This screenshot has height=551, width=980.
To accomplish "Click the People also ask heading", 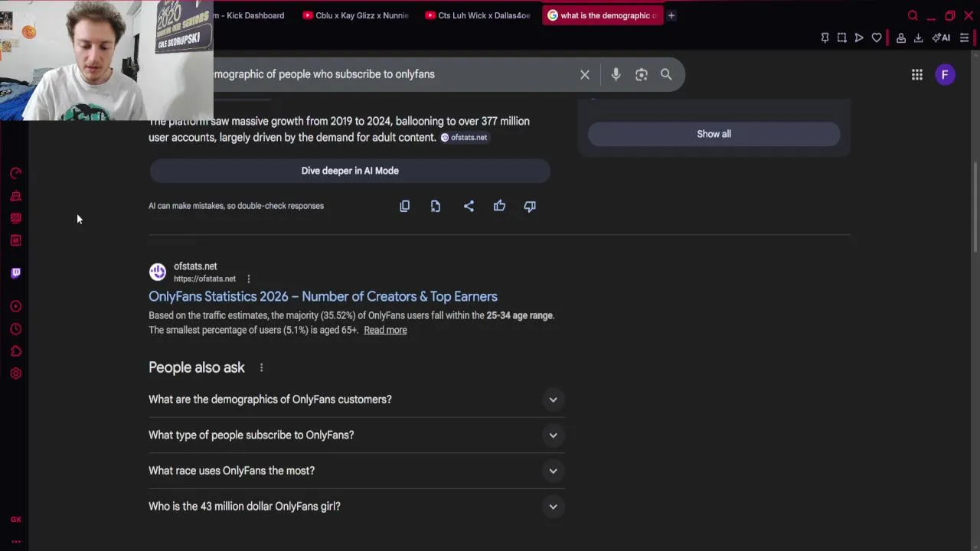I will 197,368.
